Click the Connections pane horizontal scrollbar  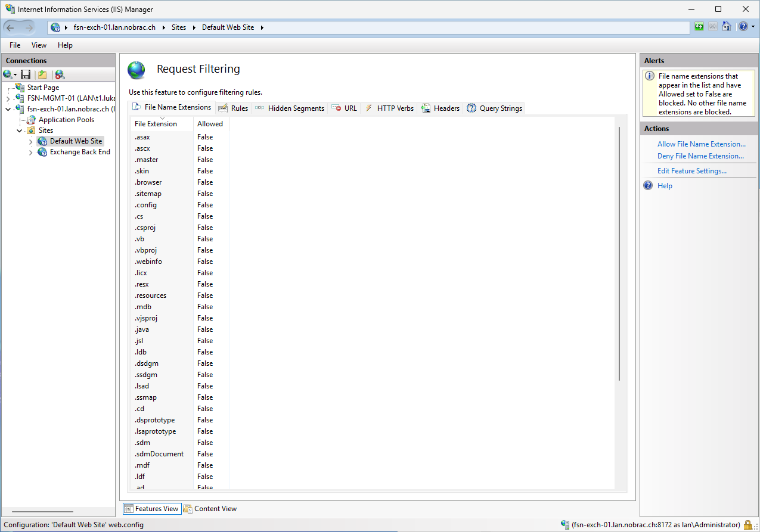click(x=42, y=512)
